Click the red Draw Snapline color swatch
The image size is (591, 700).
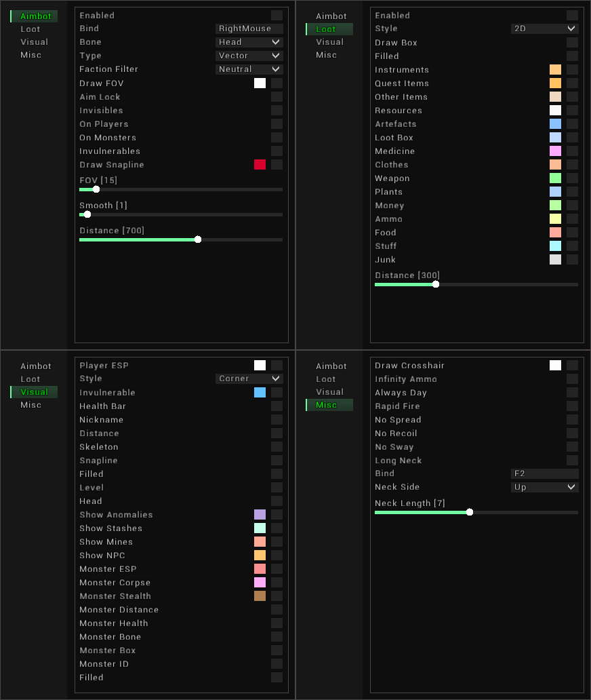pyautogui.click(x=260, y=165)
